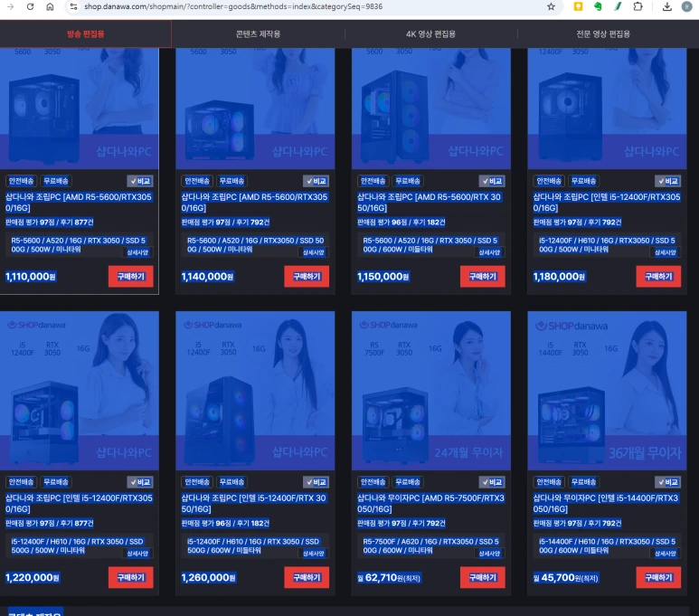Check 비교 on the 월 45,700원 PC
Viewport: 699px width, 616px height.
[x=667, y=482]
